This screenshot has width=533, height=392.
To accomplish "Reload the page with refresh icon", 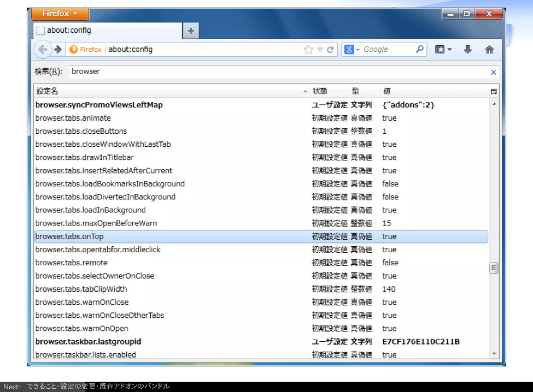I will [331, 49].
